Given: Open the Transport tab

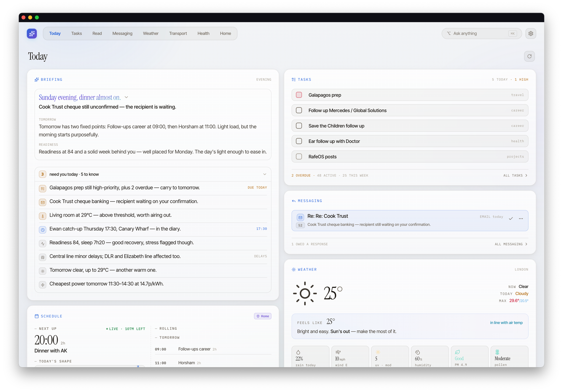Looking at the screenshot, I should [x=178, y=33].
